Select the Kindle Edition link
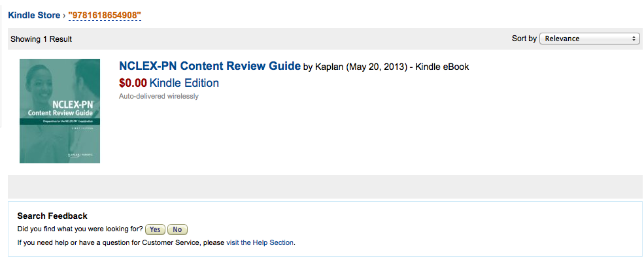Screen dimensions: 644x260 pos(184,83)
